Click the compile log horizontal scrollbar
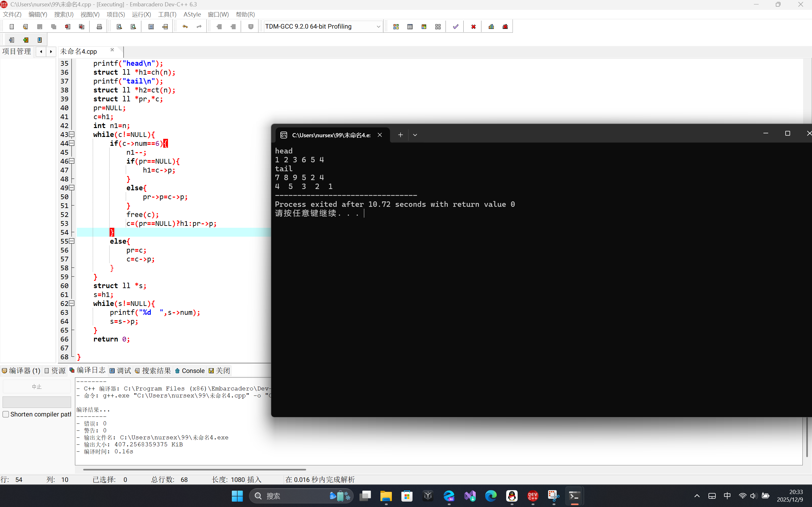The image size is (812, 507). [194, 470]
